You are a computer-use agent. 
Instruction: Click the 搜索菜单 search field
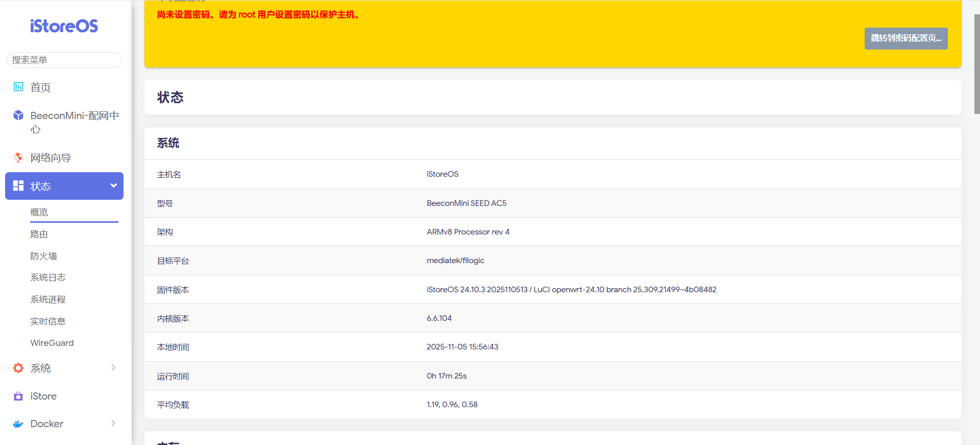(64, 60)
